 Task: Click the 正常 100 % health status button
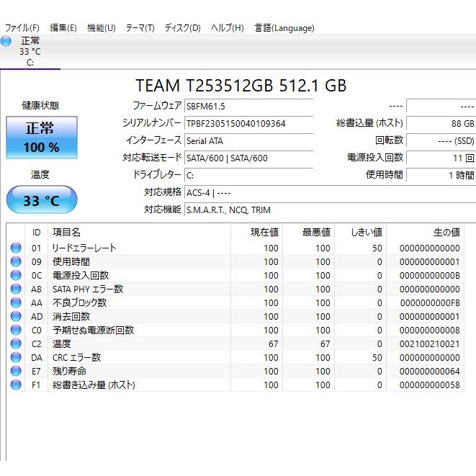pos(42,138)
